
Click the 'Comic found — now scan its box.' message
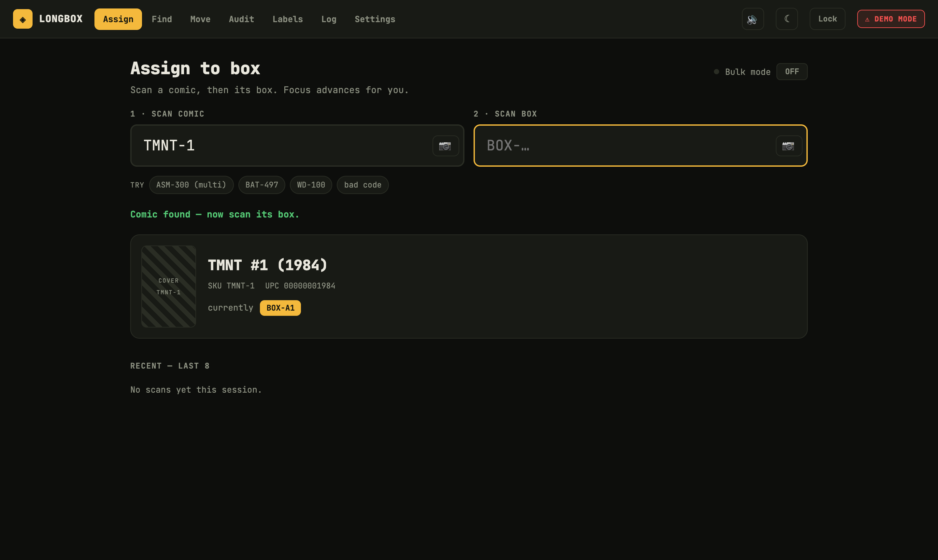point(215,214)
